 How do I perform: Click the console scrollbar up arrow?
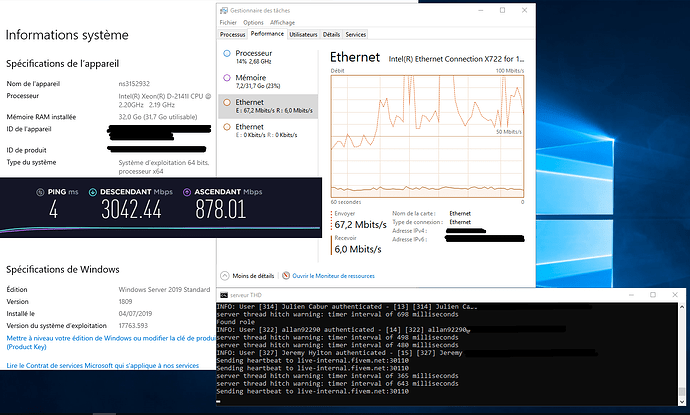(682, 307)
